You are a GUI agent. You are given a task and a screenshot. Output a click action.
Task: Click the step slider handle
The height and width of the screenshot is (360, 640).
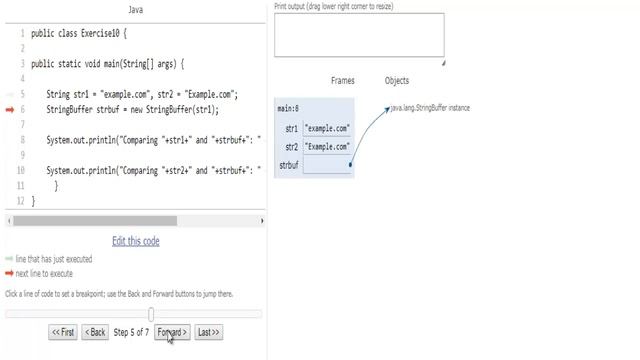tap(151, 314)
